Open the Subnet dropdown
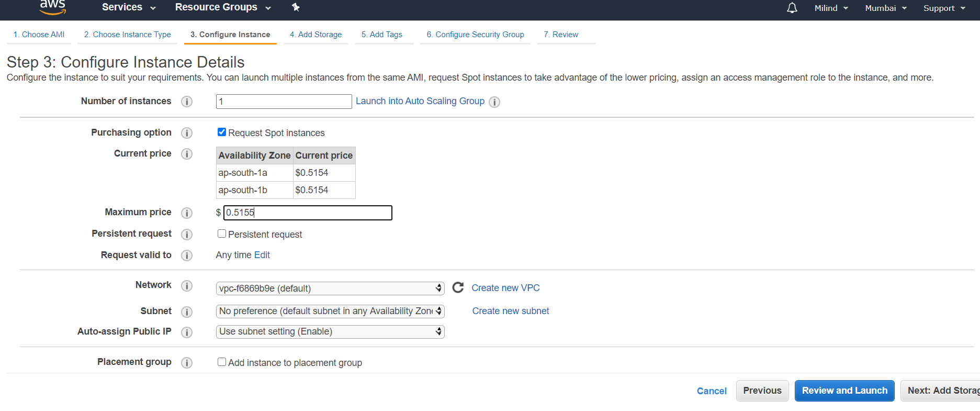The height and width of the screenshot is (411, 980). point(330,311)
